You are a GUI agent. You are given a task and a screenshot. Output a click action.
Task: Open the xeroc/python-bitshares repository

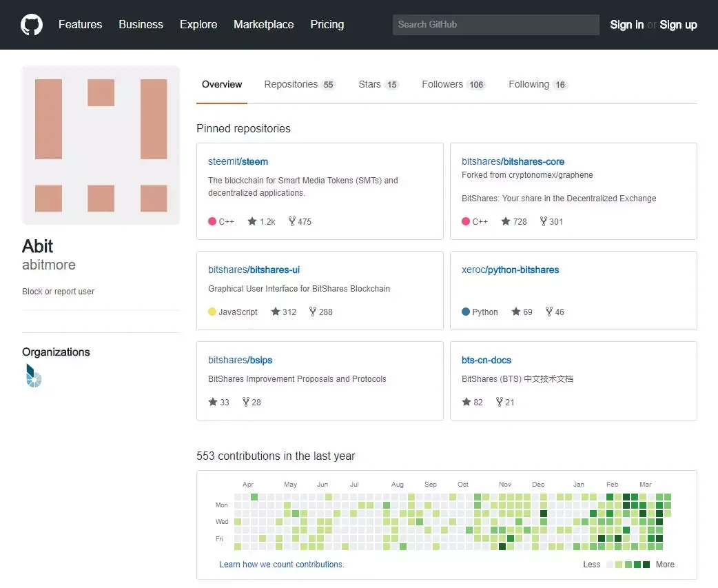[x=510, y=270]
